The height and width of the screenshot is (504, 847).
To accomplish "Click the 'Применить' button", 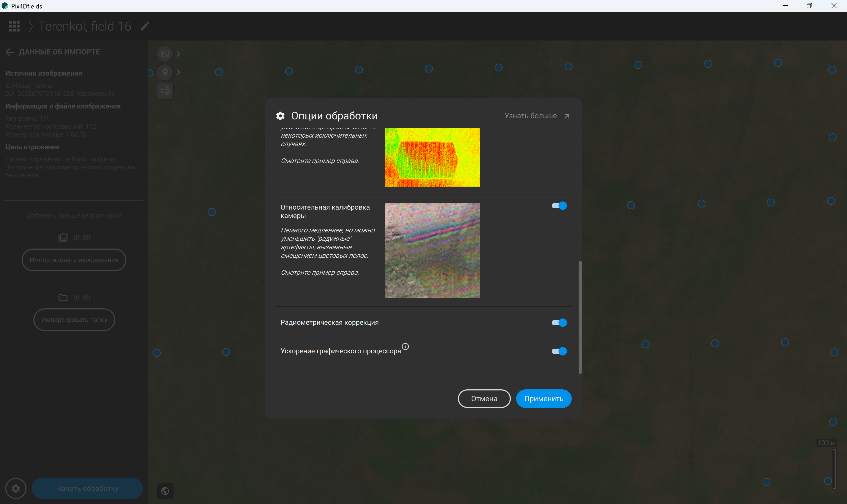I will tap(544, 399).
